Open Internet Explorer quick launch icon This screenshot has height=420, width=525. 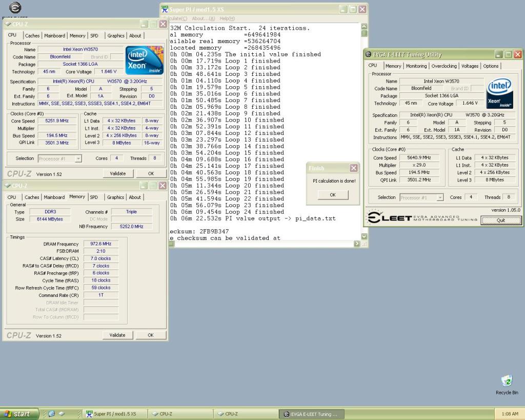[x=52, y=414]
